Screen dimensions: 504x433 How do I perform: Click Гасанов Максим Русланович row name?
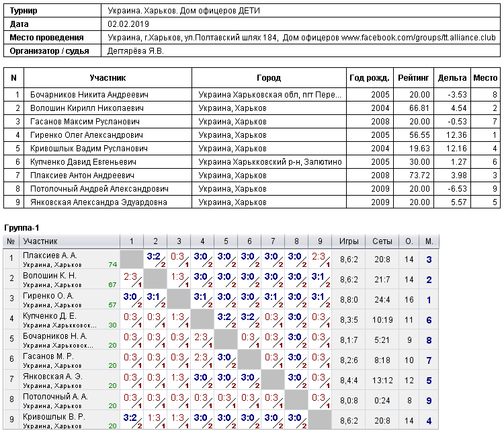coord(85,122)
